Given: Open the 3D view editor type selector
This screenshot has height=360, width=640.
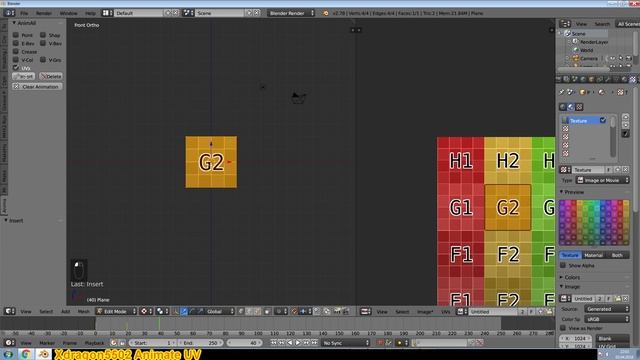Looking at the screenshot, I should pos(9,311).
